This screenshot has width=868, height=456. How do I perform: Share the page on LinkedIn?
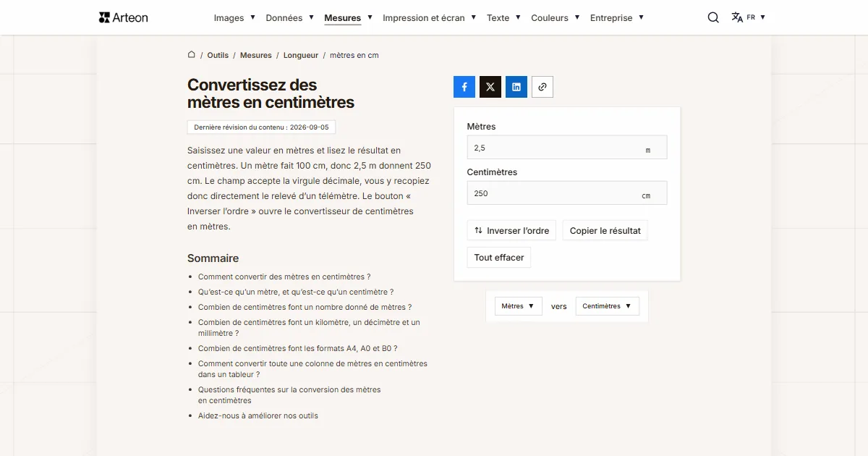[516, 87]
